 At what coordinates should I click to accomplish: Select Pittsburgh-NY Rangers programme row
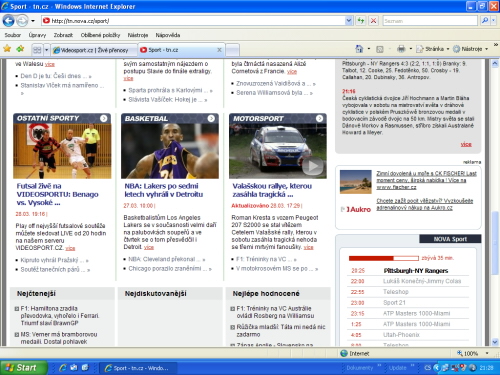408,270
